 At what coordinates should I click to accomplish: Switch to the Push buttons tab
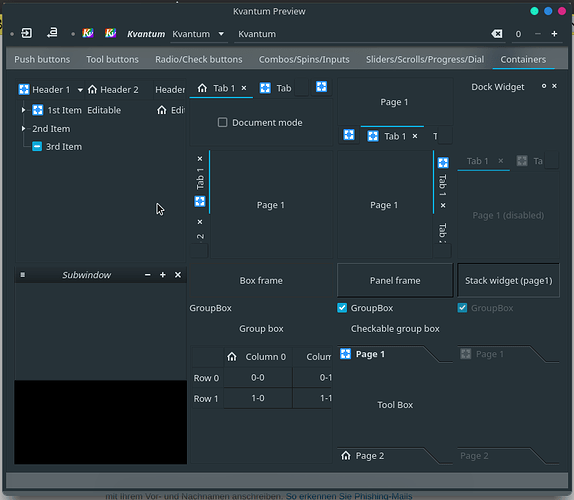[x=42, y=59]
